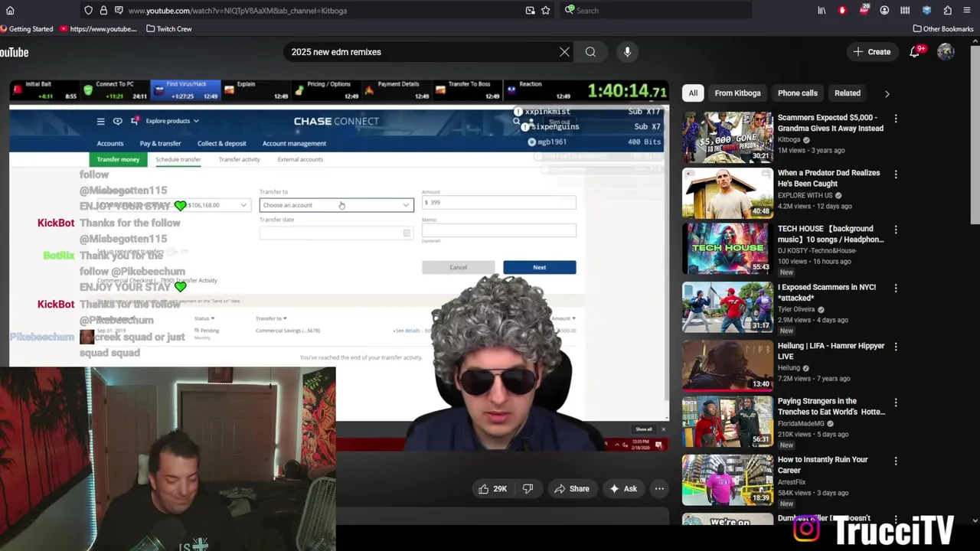Image resolution: width=980 pixels, height=551 pixels.
Task: Show site security lock information
Action: 103,11
